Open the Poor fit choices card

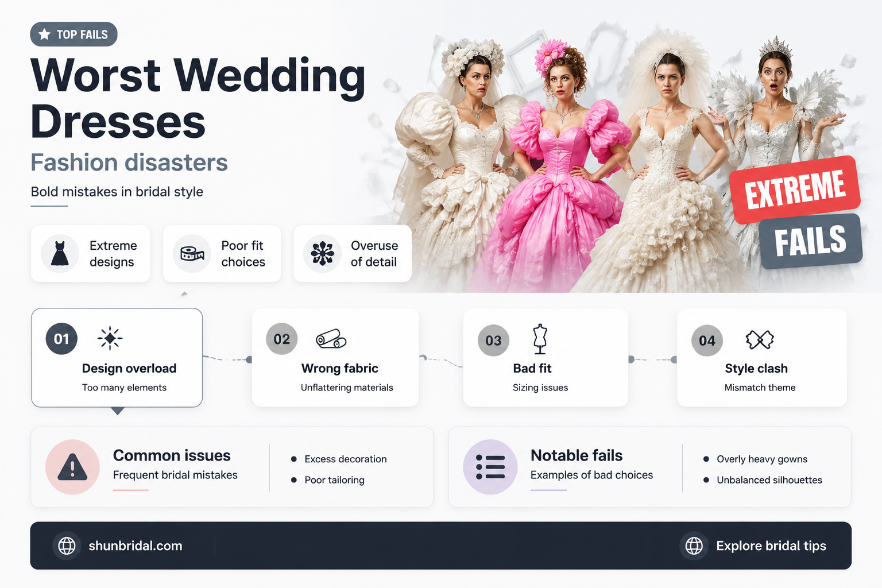tap(222, 253)
